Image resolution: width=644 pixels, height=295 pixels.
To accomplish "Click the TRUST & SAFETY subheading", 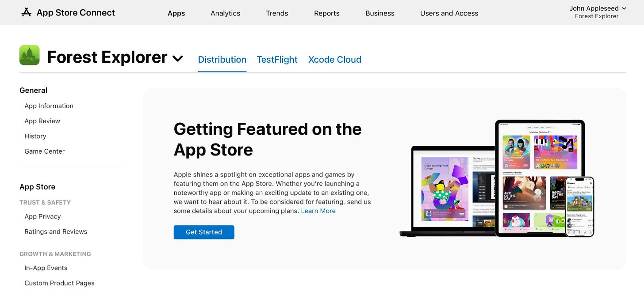I will (x=45, y=202).
